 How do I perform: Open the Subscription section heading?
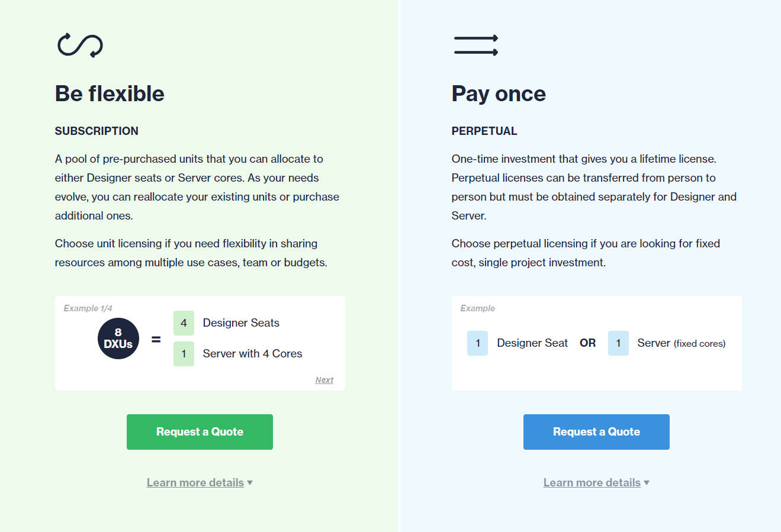click(97, 131)
